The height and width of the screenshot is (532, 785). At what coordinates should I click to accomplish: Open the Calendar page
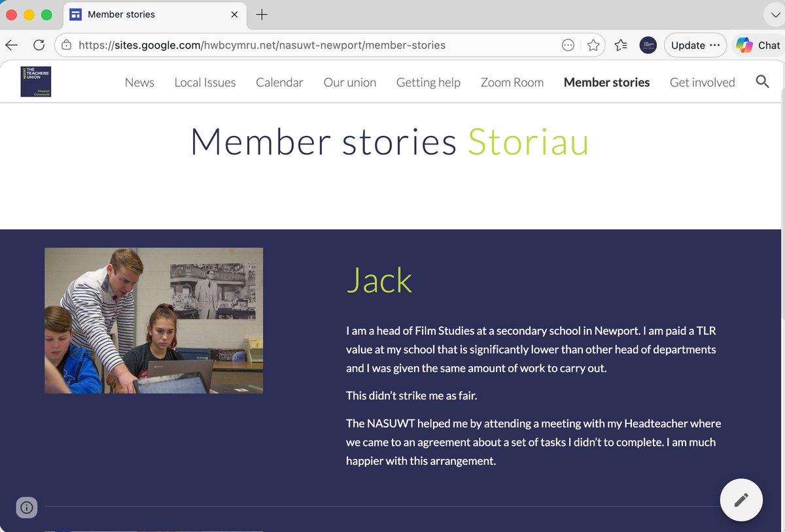point(279,82)
